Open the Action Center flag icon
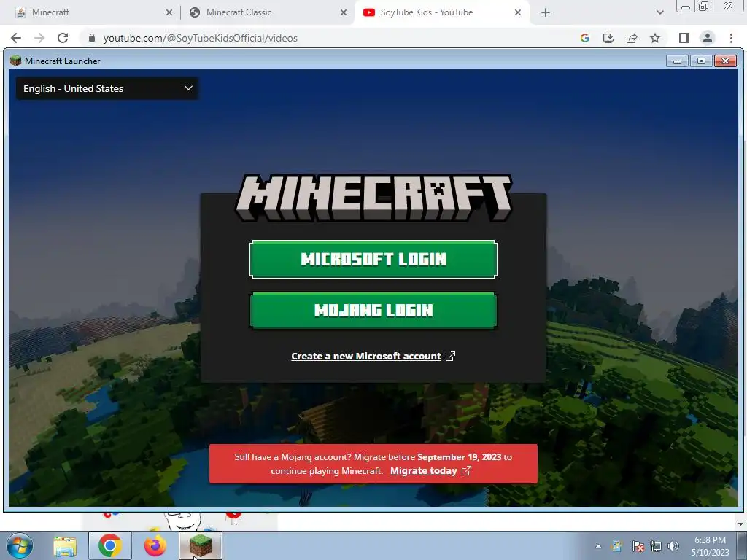 pos(638,546)
